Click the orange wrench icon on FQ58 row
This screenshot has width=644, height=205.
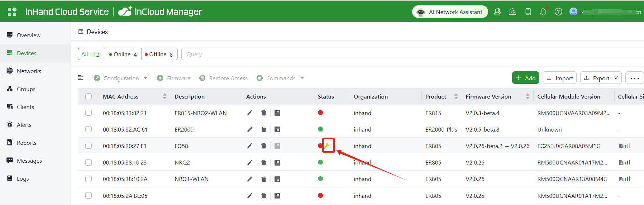(327, 146)
